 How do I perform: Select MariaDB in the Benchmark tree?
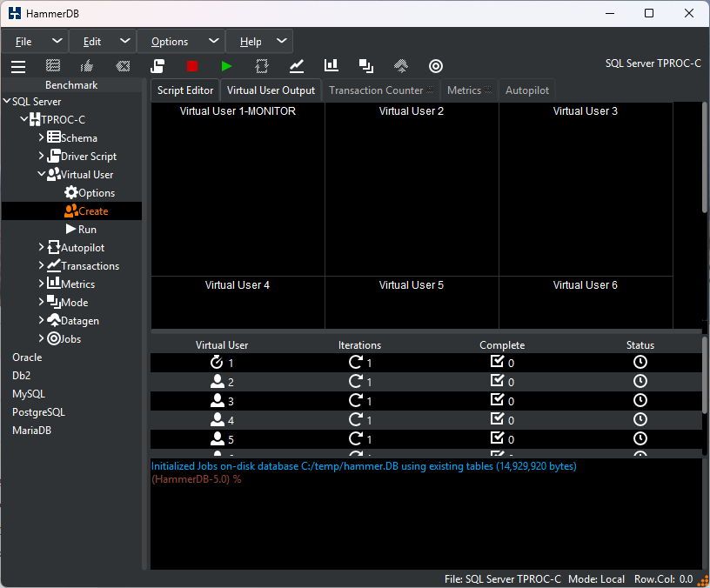click(31, 430)
